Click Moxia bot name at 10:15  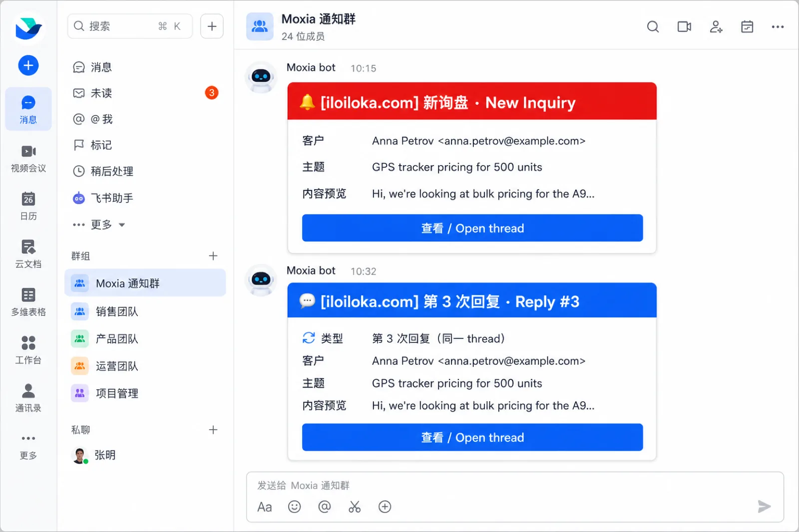311,67
